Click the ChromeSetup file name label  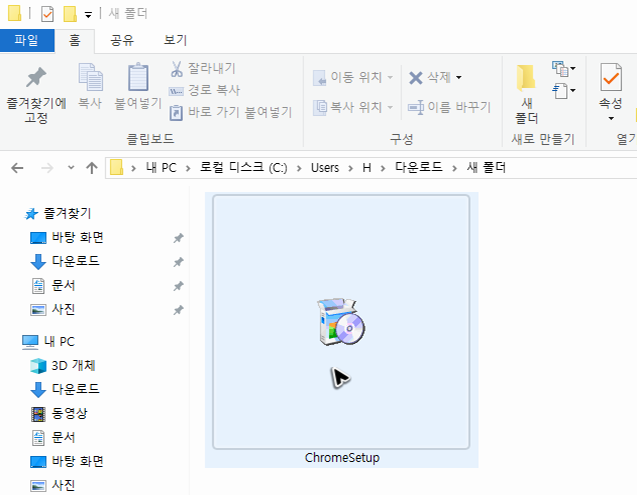[342, 458]
